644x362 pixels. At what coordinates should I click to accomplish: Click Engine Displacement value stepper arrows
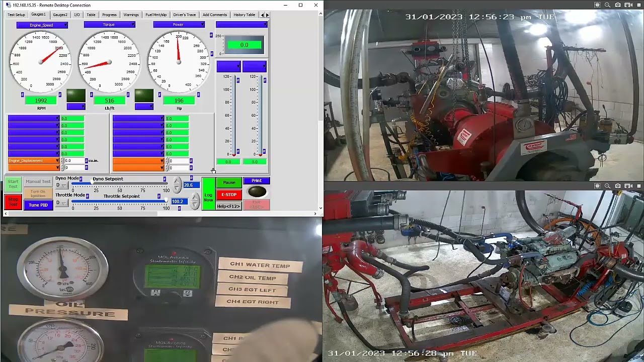pos(62,161)
